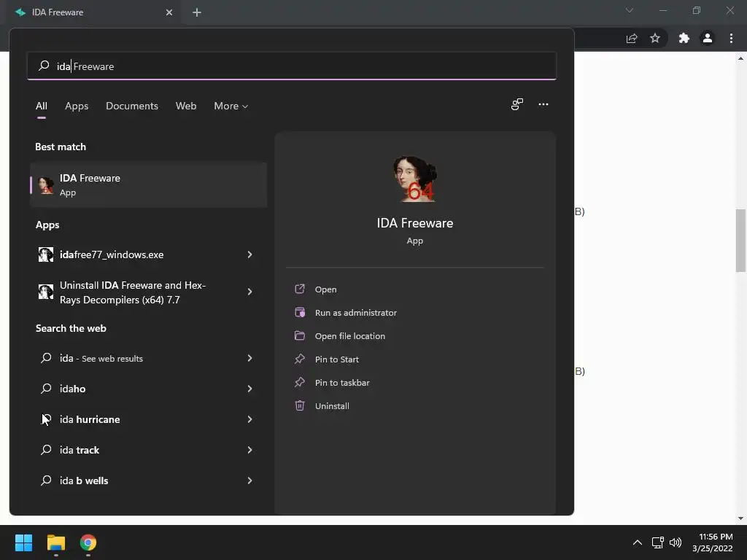This screenshot has height=560, width=747.
Task: Click the Open file location folder icon
Action: (x=300, y=335)
